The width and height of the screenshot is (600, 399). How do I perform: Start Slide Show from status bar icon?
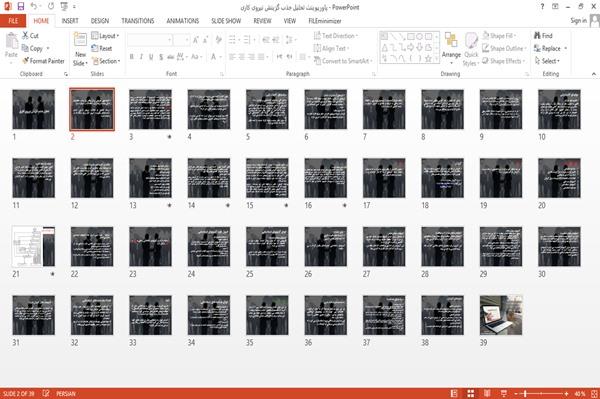click(504, 394)
